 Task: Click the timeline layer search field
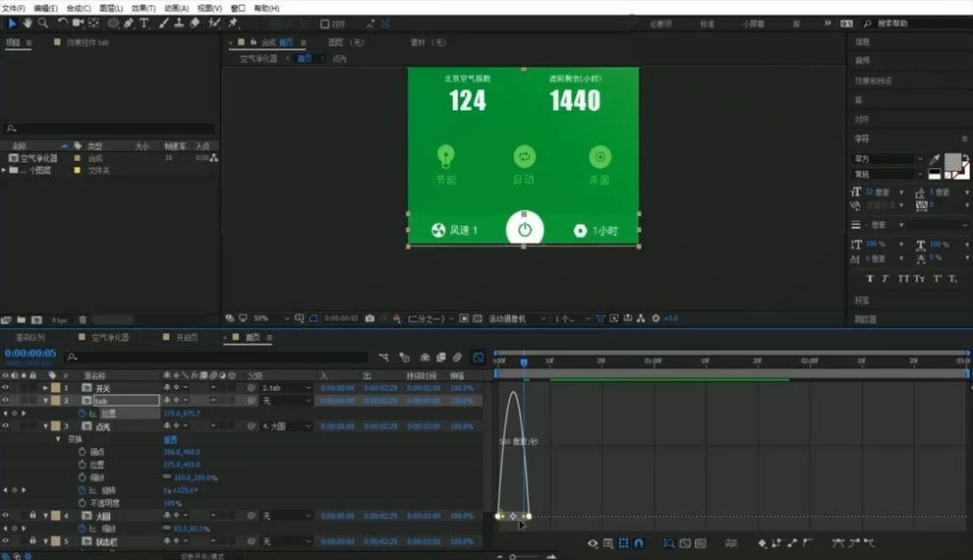click(x=217, y=357)
